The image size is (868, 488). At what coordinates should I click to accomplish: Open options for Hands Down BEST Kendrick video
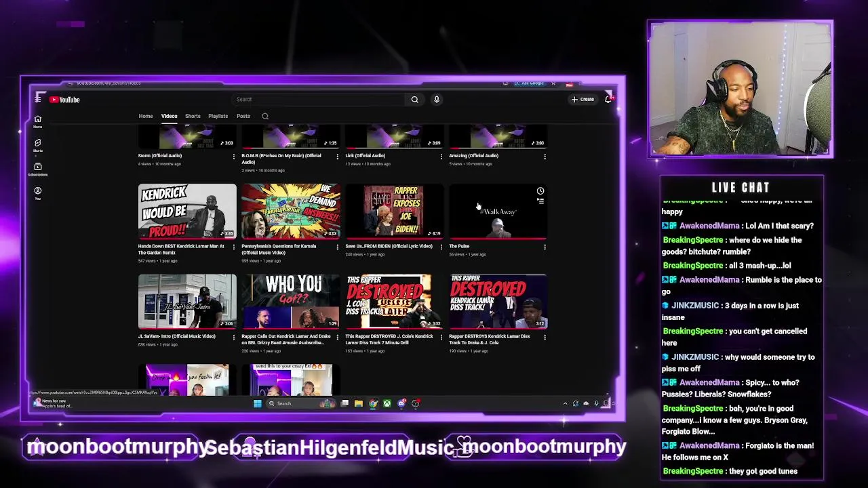[234, 247]
